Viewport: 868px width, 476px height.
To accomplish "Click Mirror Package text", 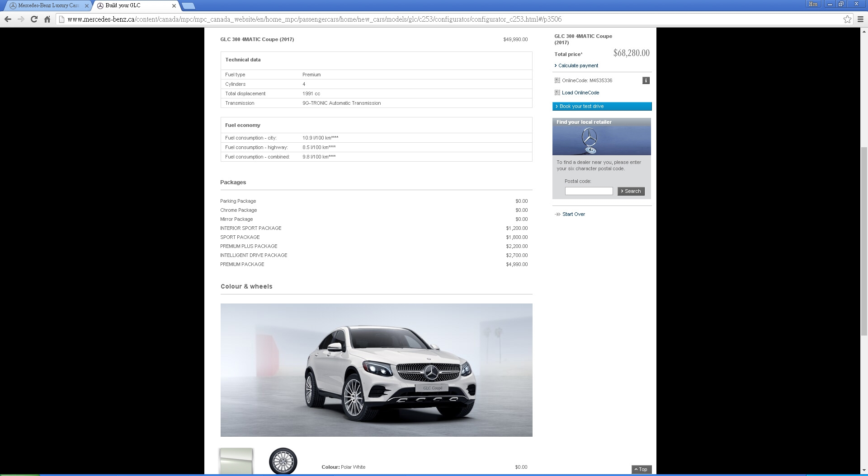I will (x=236, y=219).
